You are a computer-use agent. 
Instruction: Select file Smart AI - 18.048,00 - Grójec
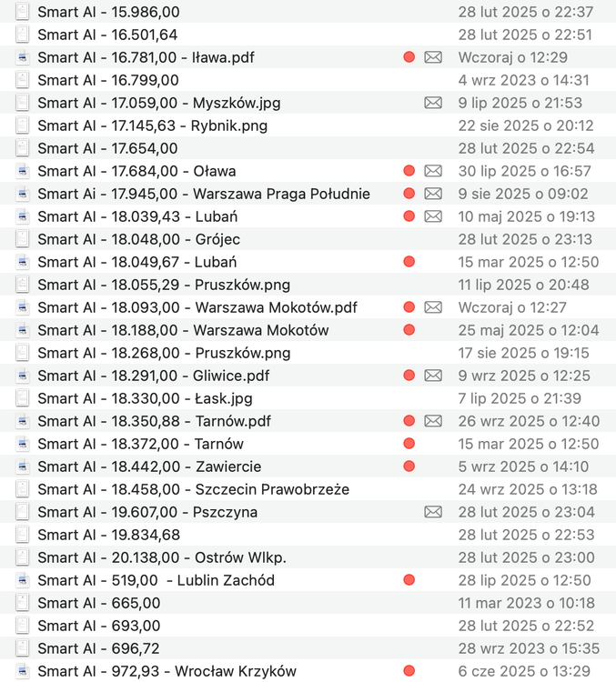click(308, 239)
